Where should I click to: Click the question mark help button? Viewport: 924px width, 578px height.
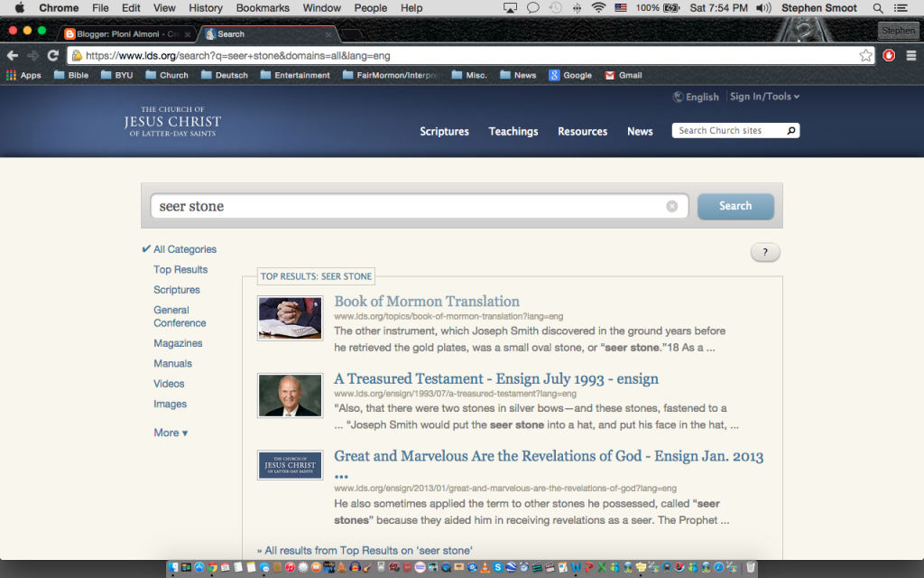click(765, 252)
